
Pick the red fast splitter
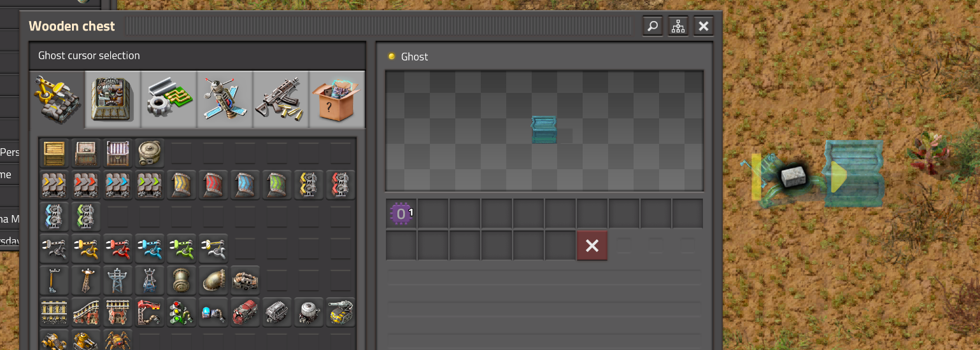(x=341, y=185)
